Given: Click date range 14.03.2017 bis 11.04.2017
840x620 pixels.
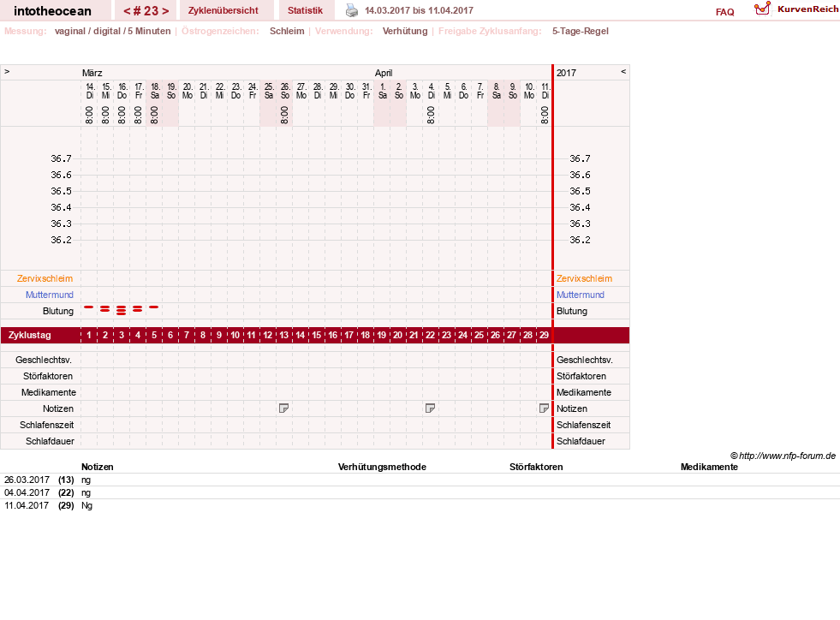Looking at the screenshot, I should click(x=419, y=10).
